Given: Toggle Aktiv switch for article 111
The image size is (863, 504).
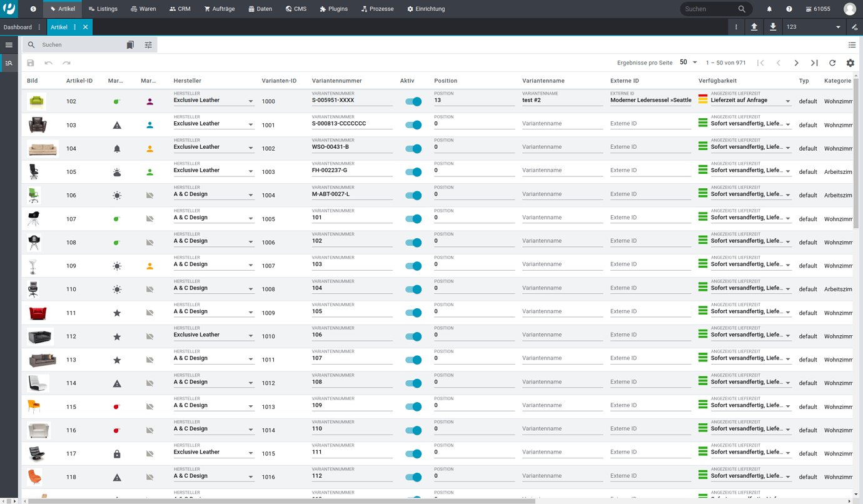Looking at the screenshot, I should (413, 313).
